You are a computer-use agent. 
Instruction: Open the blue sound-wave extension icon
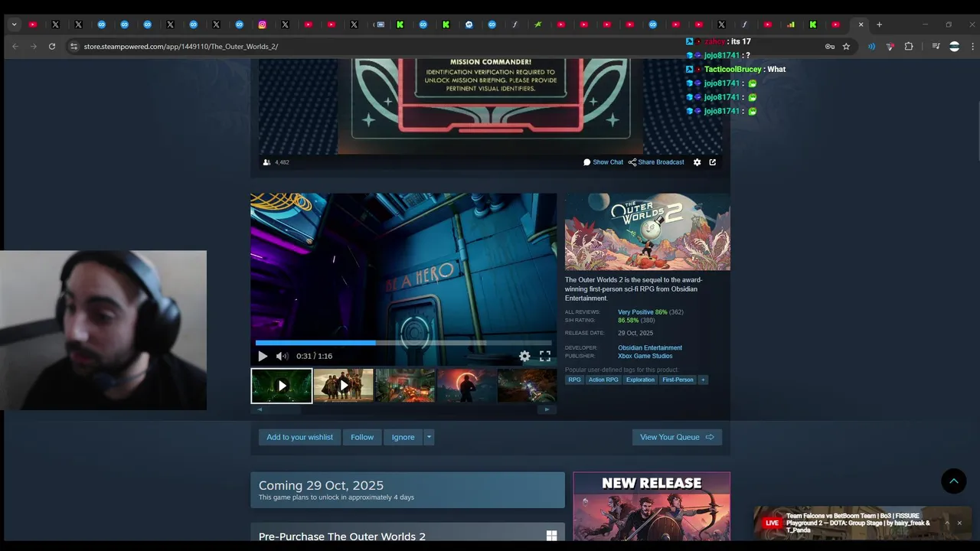(871, 47)
